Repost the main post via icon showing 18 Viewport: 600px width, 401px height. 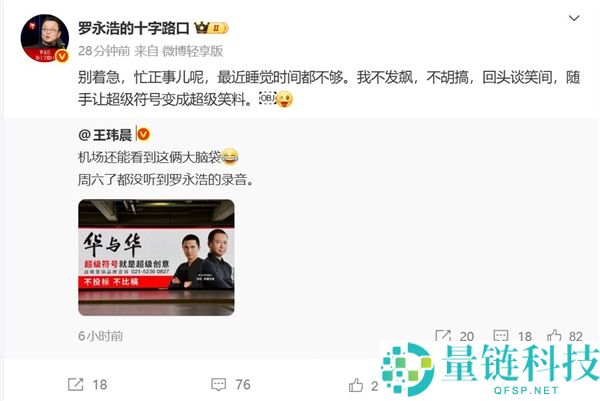click(75, 385)
